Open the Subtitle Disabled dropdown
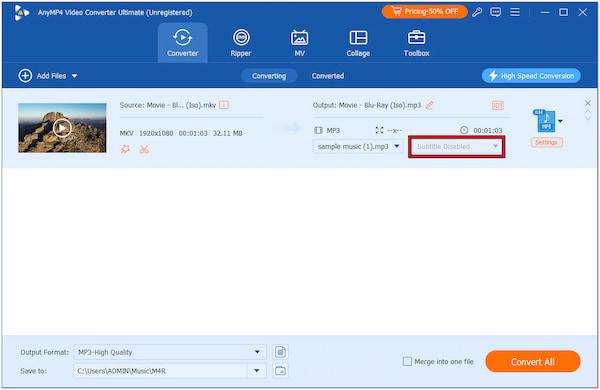This screenshot has width=600, height=390. pos(457,147)
